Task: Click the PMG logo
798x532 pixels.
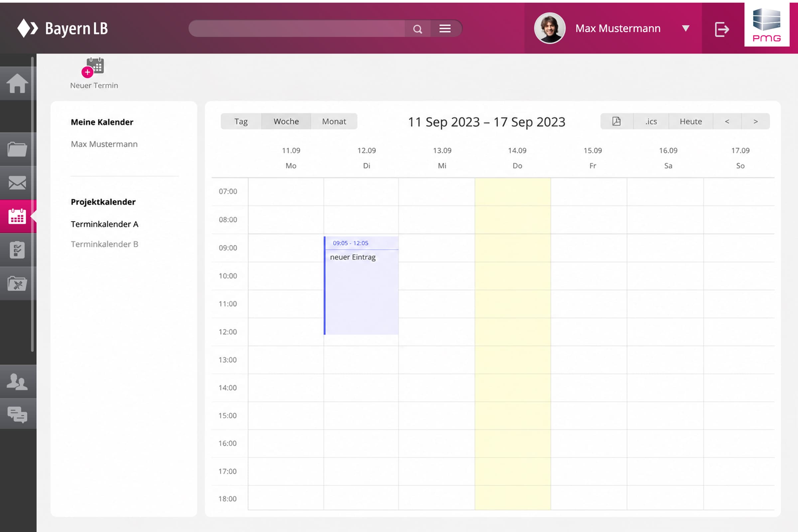Action: pos(767,24)
